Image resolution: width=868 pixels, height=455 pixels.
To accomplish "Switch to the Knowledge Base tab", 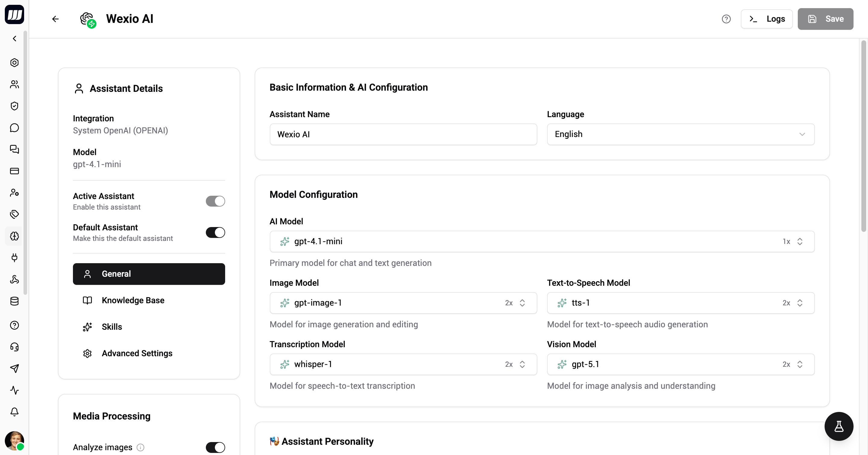I will (x=149, y=300).
